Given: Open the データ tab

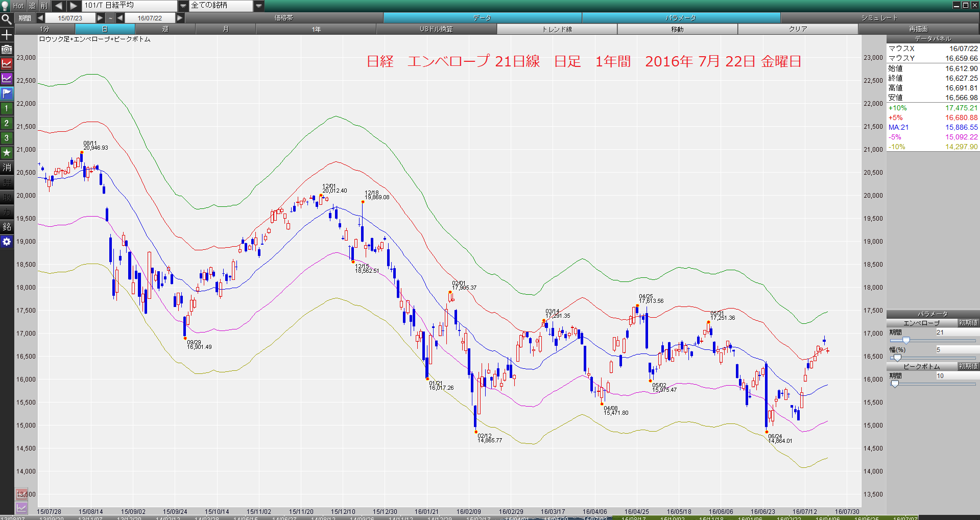Looking at the screenshot, I should [482, 18].
